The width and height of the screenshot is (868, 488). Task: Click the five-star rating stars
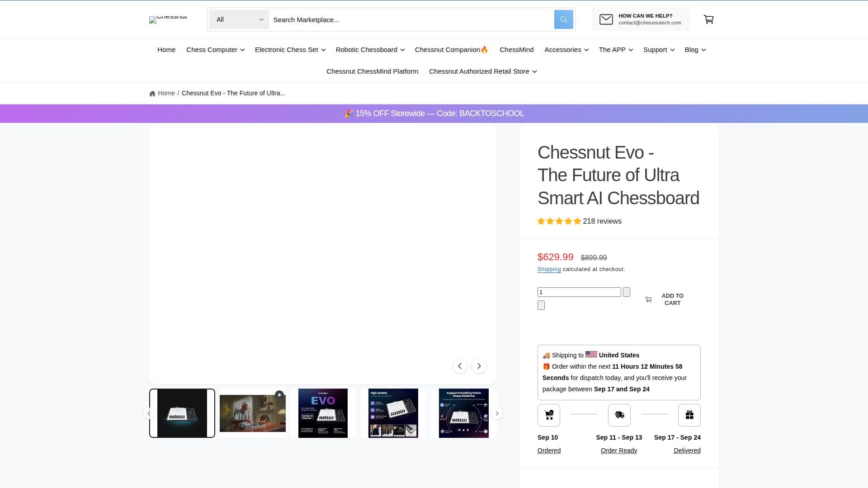[559, 221]
